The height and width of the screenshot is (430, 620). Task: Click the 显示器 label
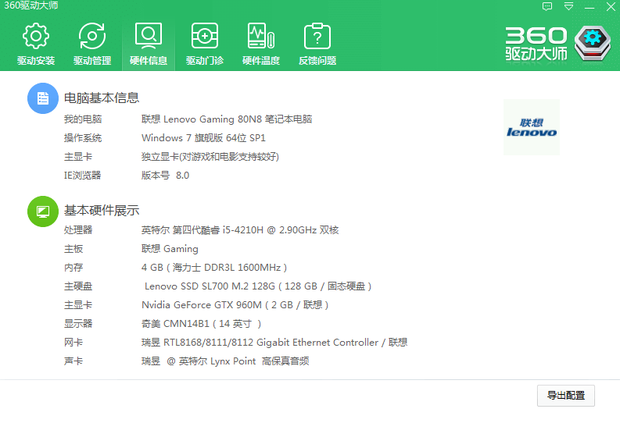(78, 324)
